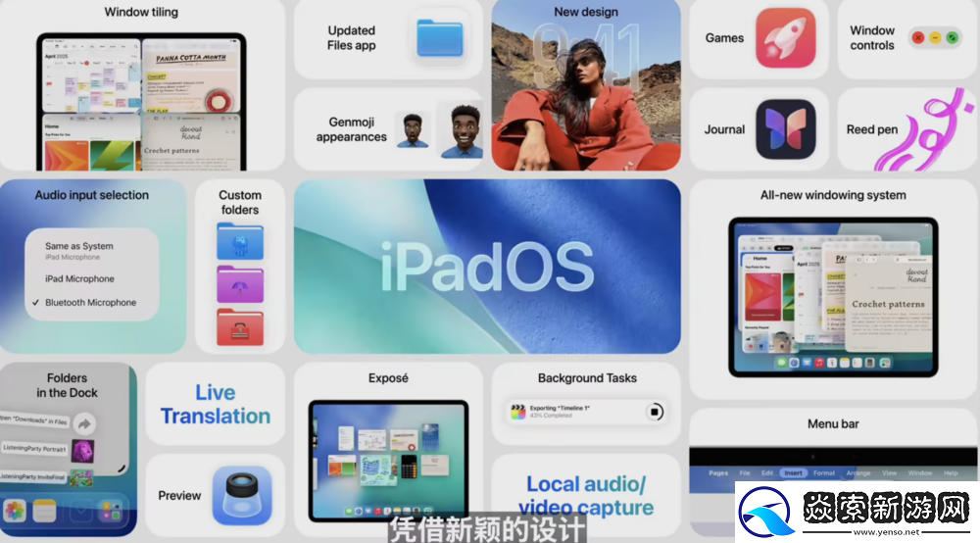This screenshot has width=980, height=543.
Task: Select the blue custom folder icon
Action: tap(240, 241)
